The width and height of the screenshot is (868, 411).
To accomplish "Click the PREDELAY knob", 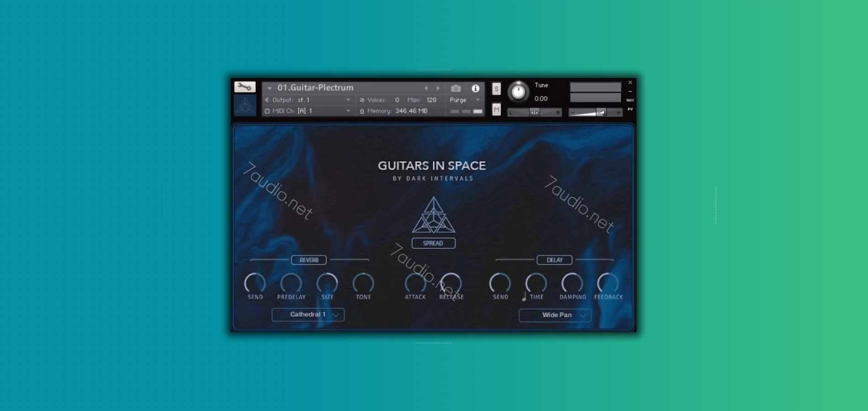I will pyautogui.click(x=291, y=283).
